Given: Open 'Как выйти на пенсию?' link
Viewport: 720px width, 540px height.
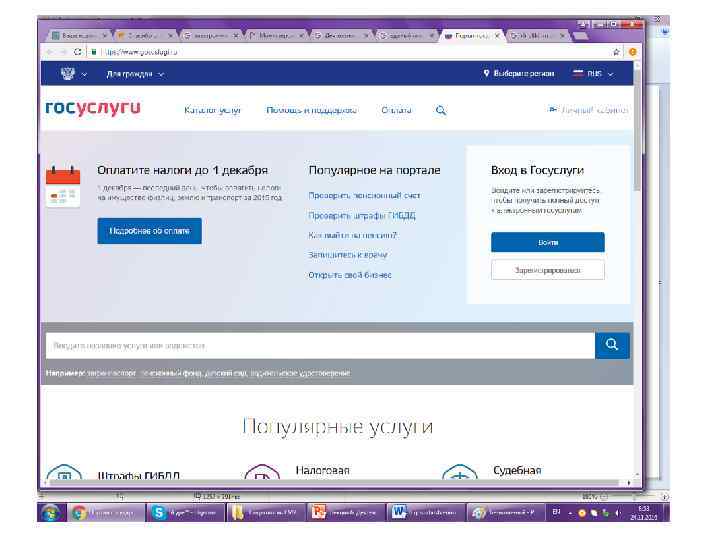Looking at the screenshot, I should (353, 235).
